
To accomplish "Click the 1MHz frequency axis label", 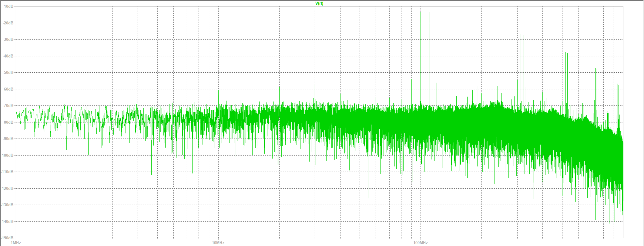I will (x=16, y=243).
